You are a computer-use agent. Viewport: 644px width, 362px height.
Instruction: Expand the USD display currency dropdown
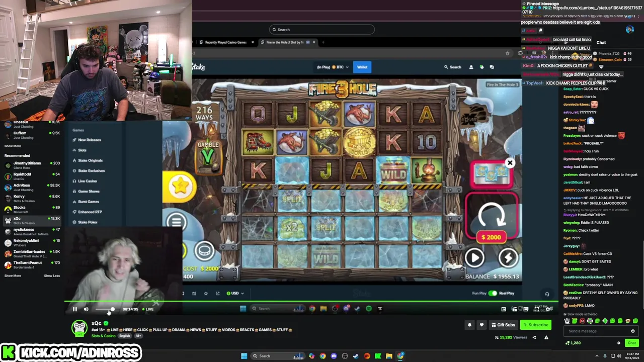tap(235, 293)
